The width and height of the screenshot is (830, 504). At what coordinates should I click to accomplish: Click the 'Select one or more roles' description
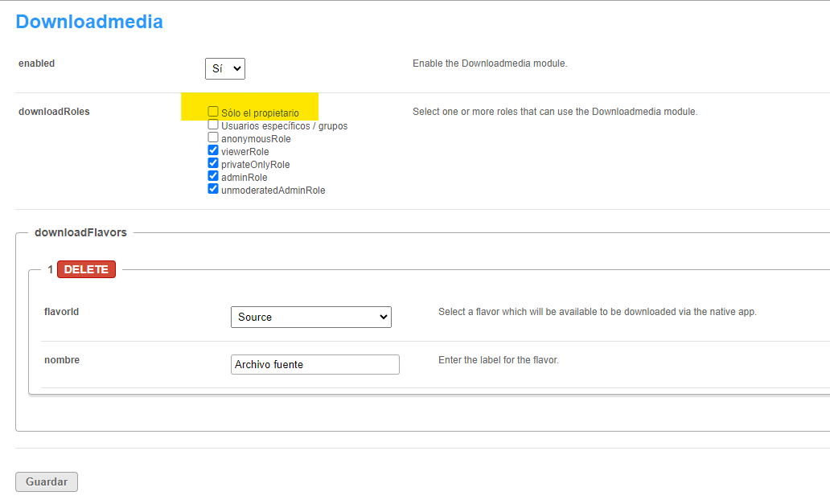555,112
